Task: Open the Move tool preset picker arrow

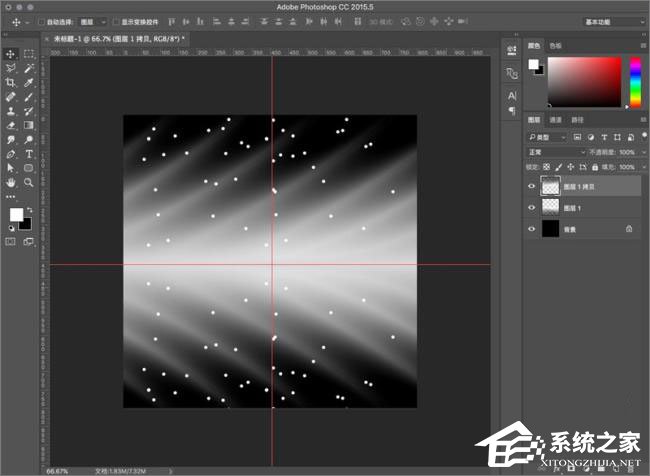Action: pyautogui.click(x=27, y=22)
